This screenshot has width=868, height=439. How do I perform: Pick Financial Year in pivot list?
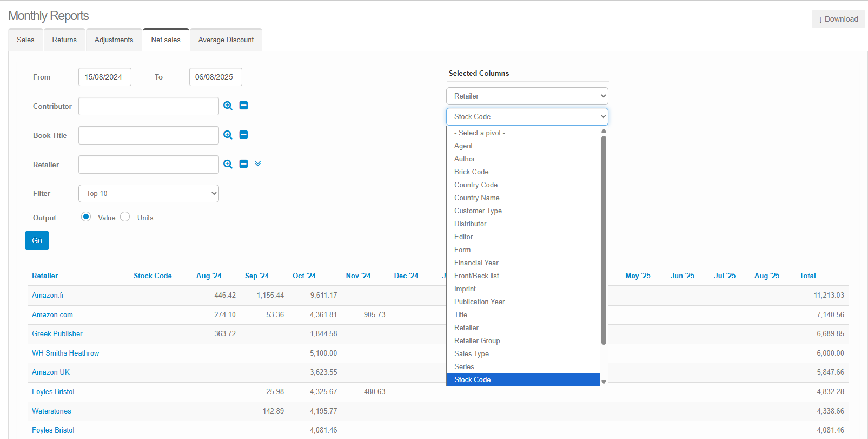pos(523,263)
